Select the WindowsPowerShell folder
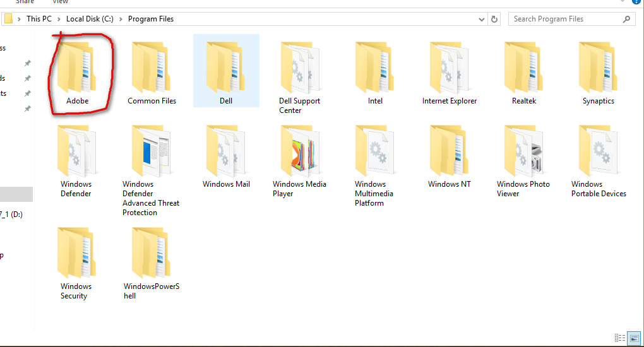This screenshot has width=644, height=347. [151, 253]
